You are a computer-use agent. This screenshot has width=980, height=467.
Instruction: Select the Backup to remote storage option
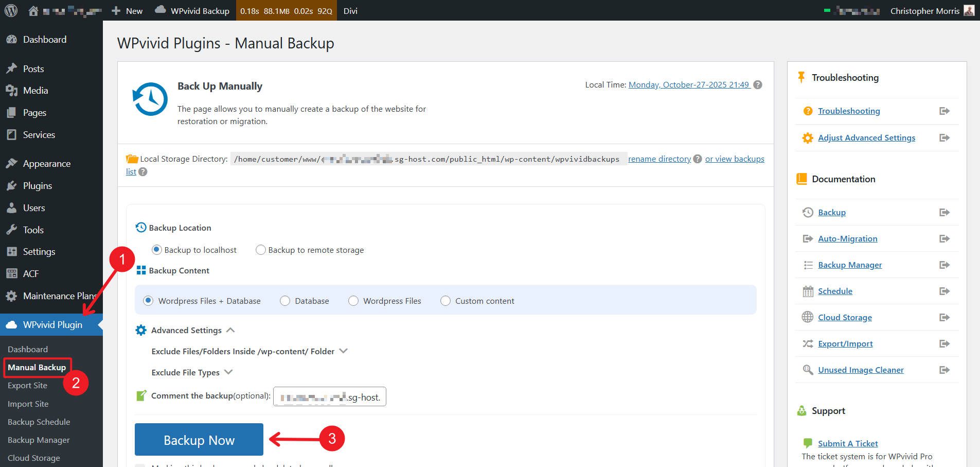point(261,250)
